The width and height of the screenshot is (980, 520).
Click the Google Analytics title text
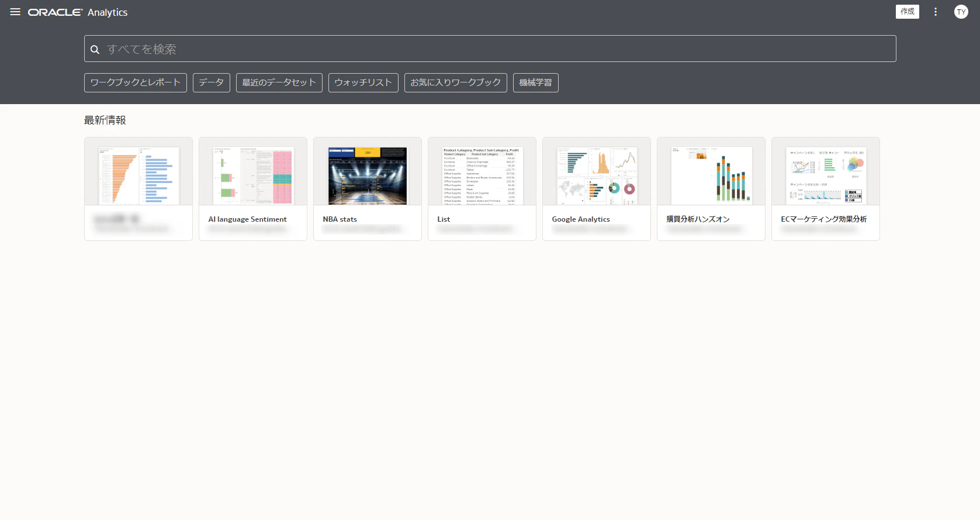pyautogui.click(x=581, y=219)
